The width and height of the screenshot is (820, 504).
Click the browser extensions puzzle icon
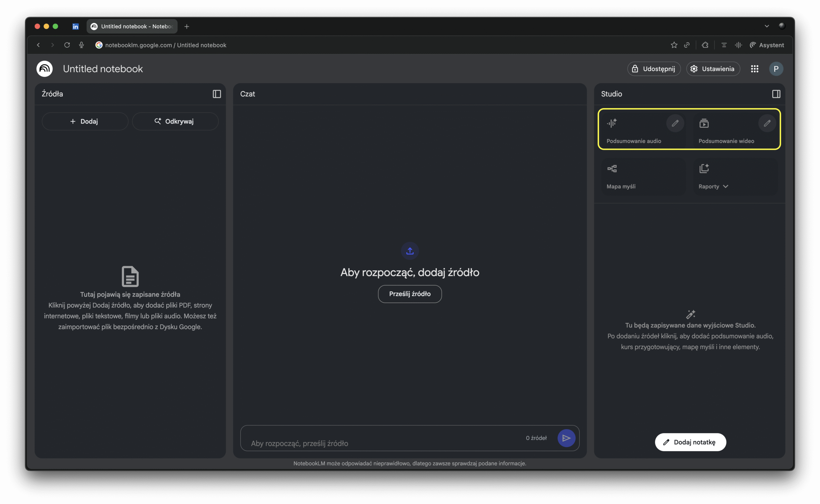(x=705, y=45)
